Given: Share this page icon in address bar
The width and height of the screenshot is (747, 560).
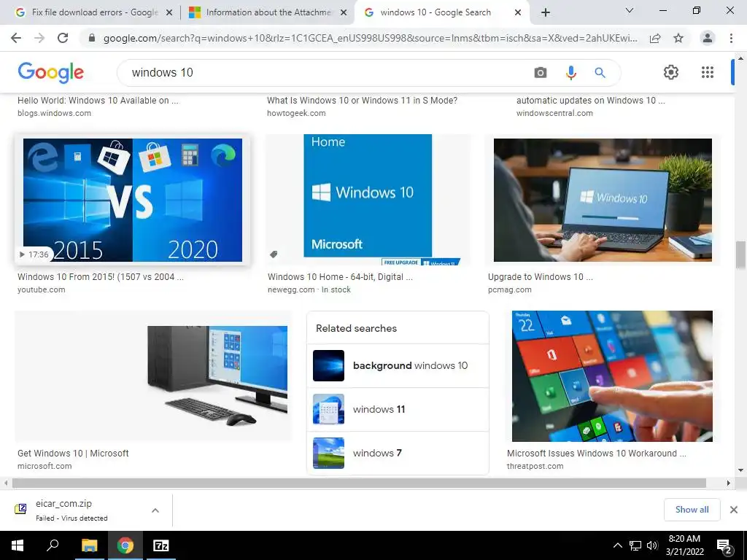Looking at the screenshot, I should pos(655,38).
